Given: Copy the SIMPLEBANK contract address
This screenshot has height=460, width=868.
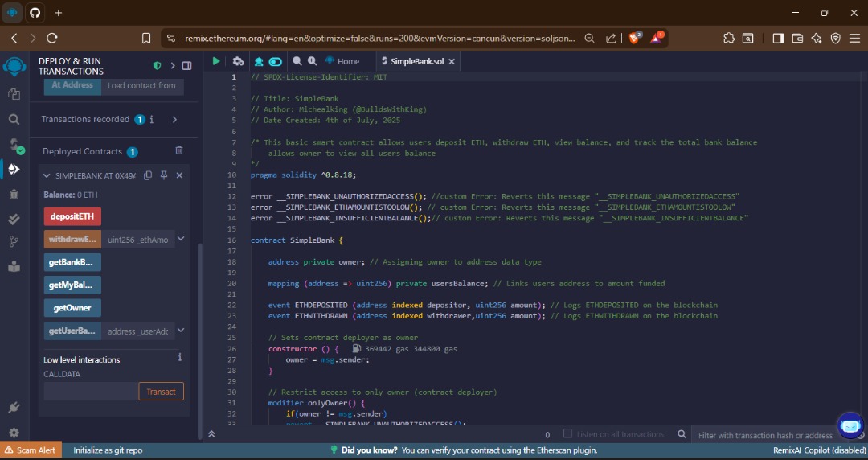Looking at the screenshot, I should [x=148, y=175].
